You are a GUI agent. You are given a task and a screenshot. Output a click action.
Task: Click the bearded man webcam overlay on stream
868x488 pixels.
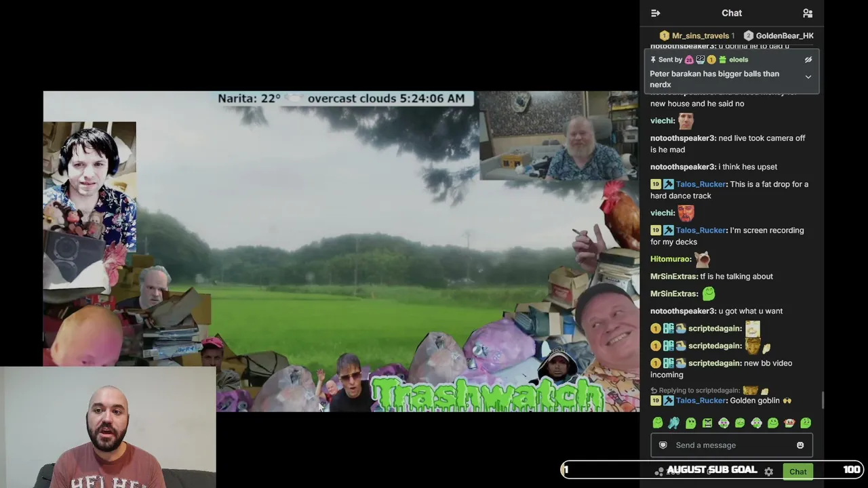(x=559, y=136)
